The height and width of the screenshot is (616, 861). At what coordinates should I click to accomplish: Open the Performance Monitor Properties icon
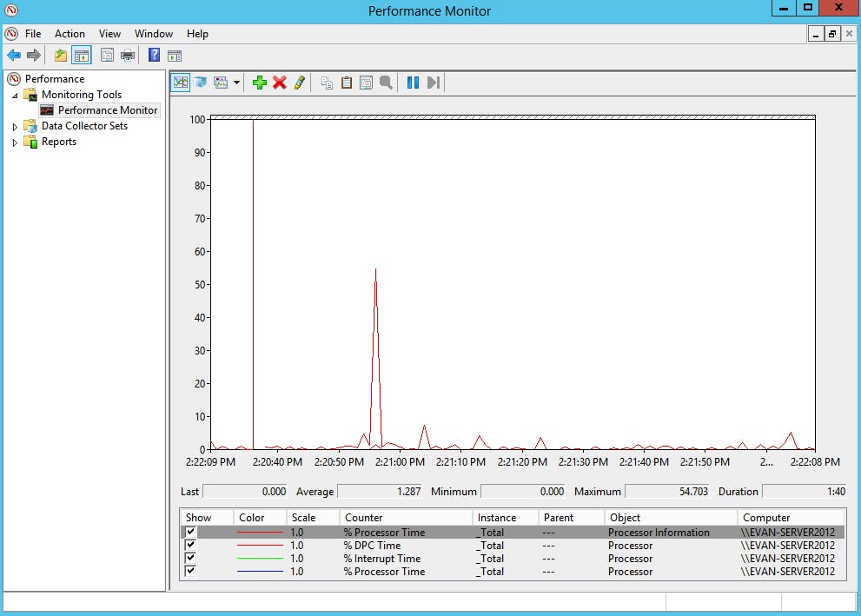[366, 83]
